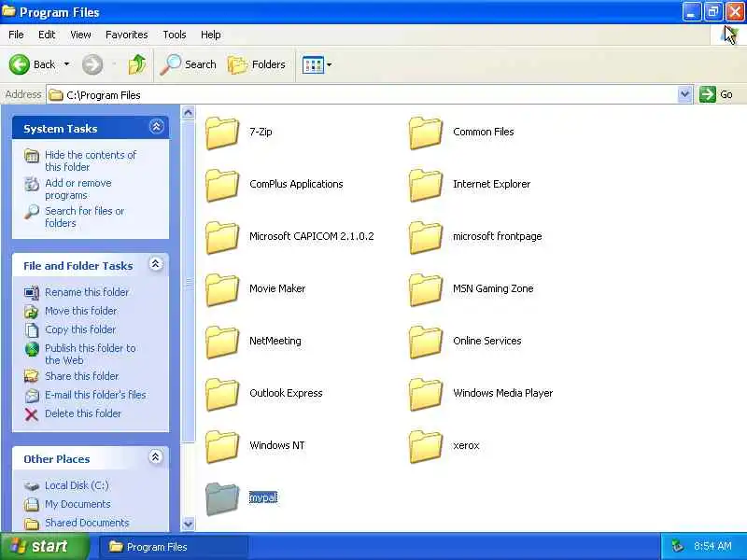Open the 7-Zip folder icon
Screen dimensions: 747x560
(222, 133)
